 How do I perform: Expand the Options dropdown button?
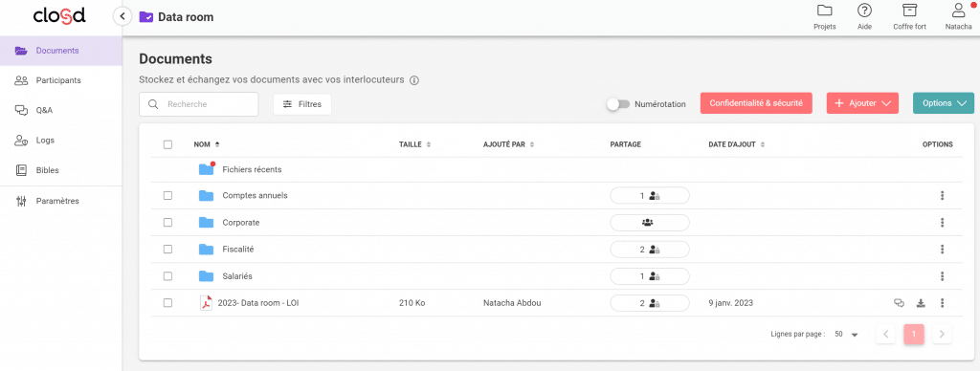click(943, 103)
